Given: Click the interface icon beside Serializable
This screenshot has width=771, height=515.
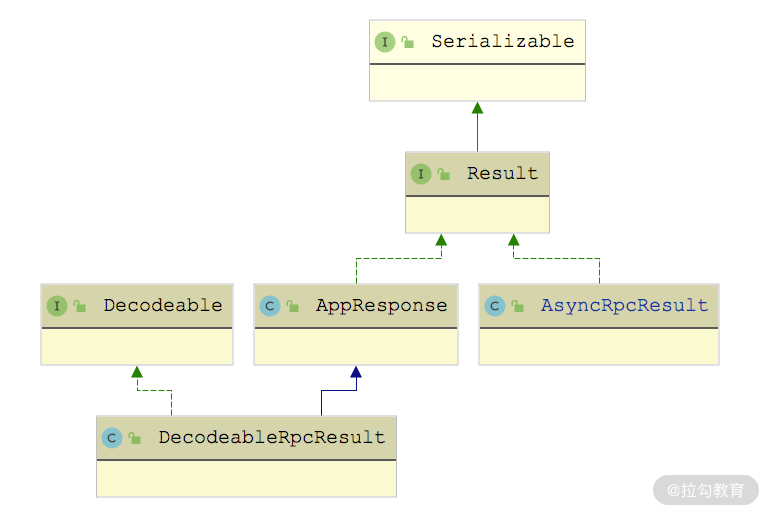Looking at the screenshot, I should click(x=384, y=42).
